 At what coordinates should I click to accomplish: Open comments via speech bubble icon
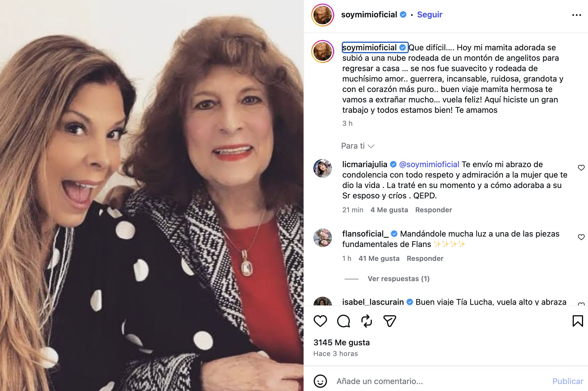tap(343, 321)
